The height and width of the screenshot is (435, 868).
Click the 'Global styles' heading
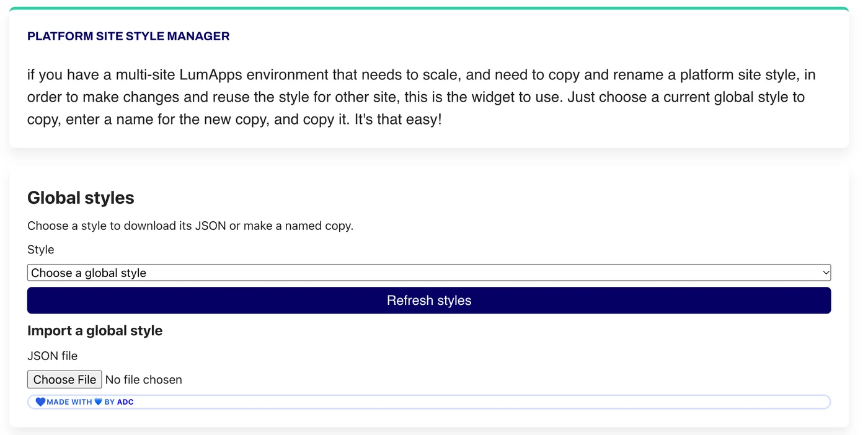point(81,198)
